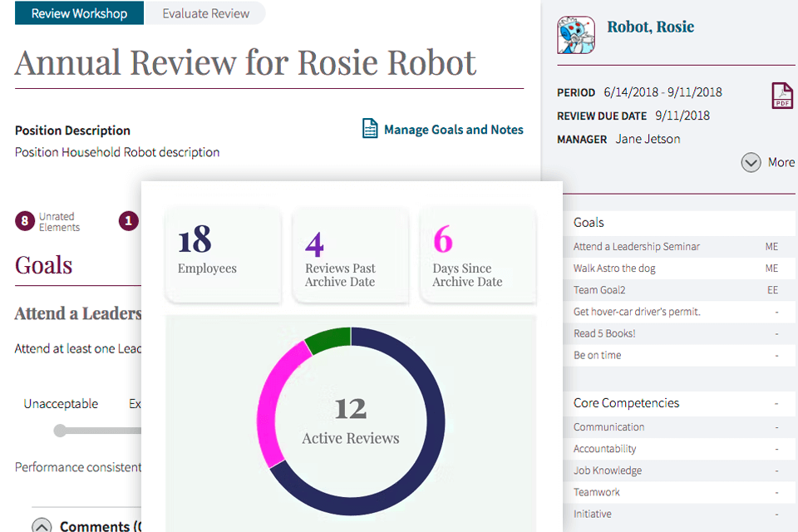Open the Get hover-car driver's permit goal
Image resolution: width=798 pixels, height=532 pixels.
(637, 312)
